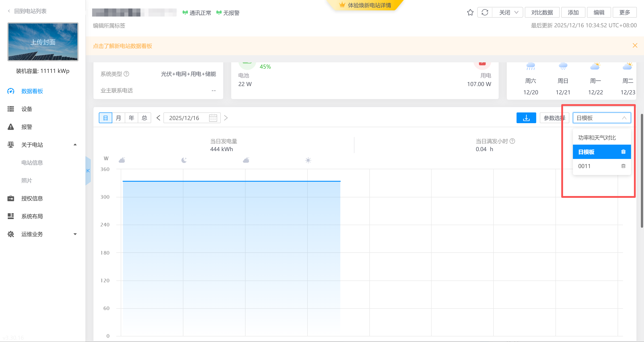Close the orange notification banner
This screenshot has height=342, width=644.
635,46
